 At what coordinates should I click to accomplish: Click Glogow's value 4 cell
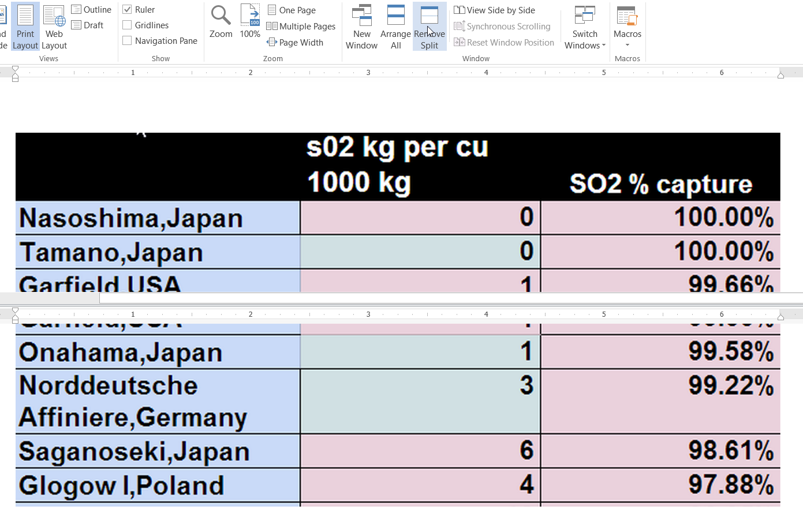[420, 485]
